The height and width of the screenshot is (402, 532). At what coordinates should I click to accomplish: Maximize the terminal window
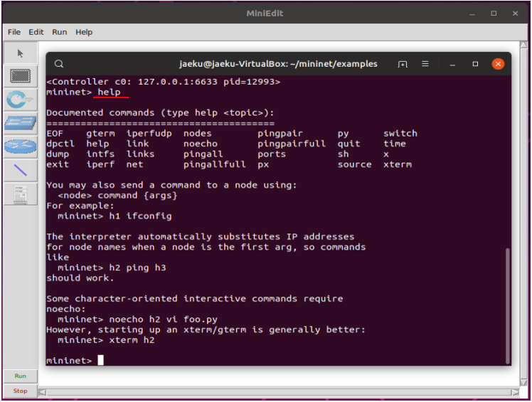[475, 64]
